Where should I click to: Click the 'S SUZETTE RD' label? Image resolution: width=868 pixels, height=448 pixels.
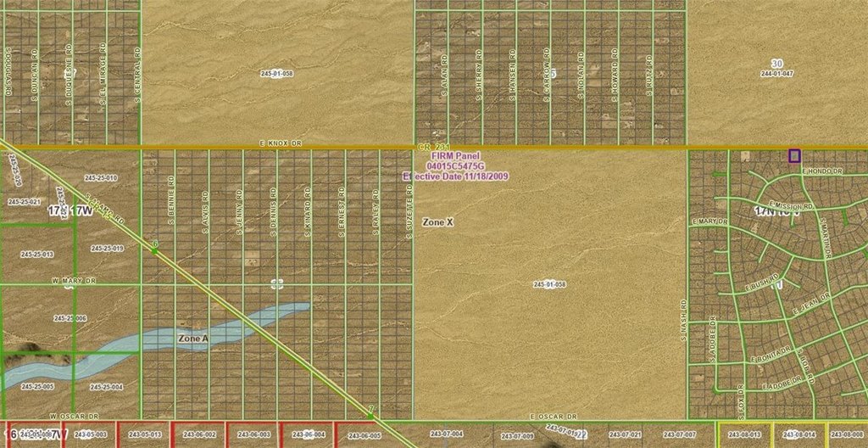409,212
